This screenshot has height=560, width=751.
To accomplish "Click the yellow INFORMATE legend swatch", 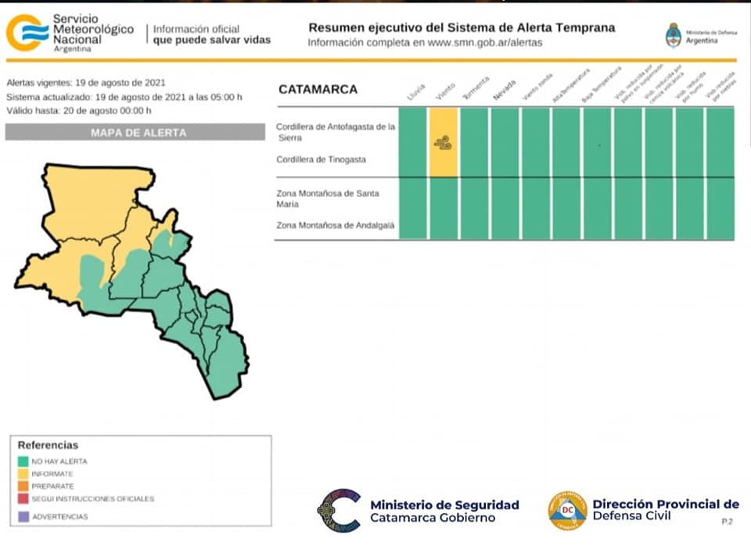I will [23, 474].
